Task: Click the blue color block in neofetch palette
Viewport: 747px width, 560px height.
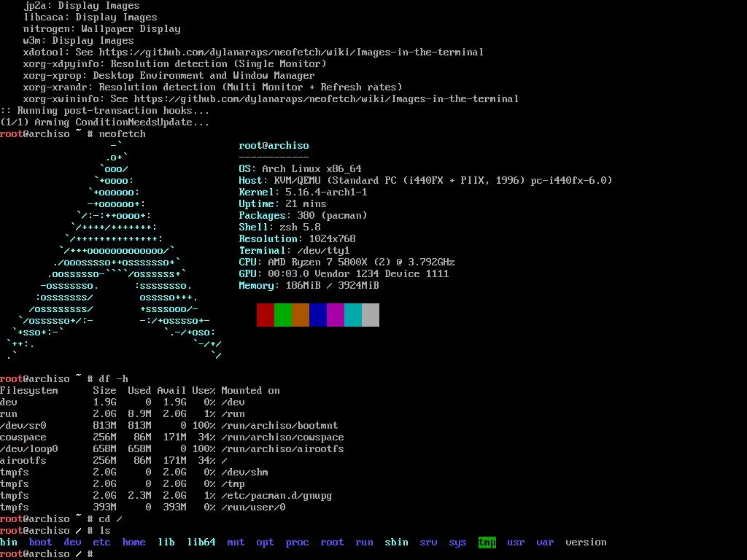Action: tap(318, 315)
